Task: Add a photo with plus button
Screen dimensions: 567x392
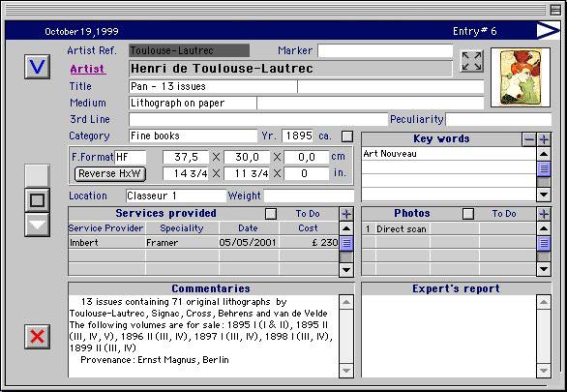Action: (544, 214)
